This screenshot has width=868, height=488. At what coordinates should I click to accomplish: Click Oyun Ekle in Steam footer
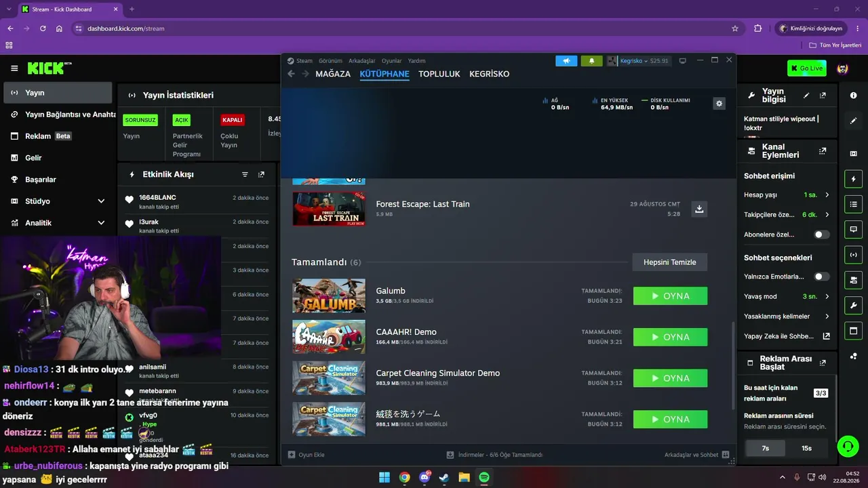point(307,455)
